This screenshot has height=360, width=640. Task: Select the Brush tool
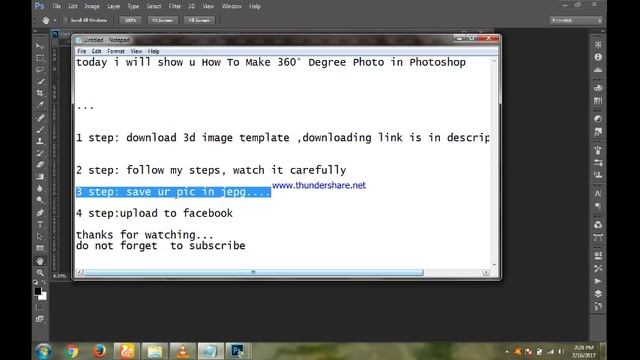(40, 130)
